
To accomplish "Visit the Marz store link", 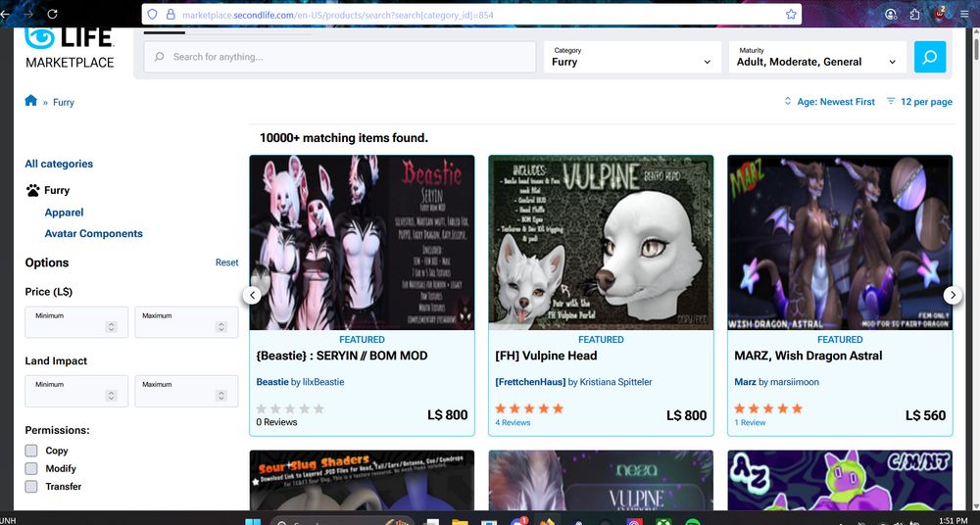I will point(745,382).
